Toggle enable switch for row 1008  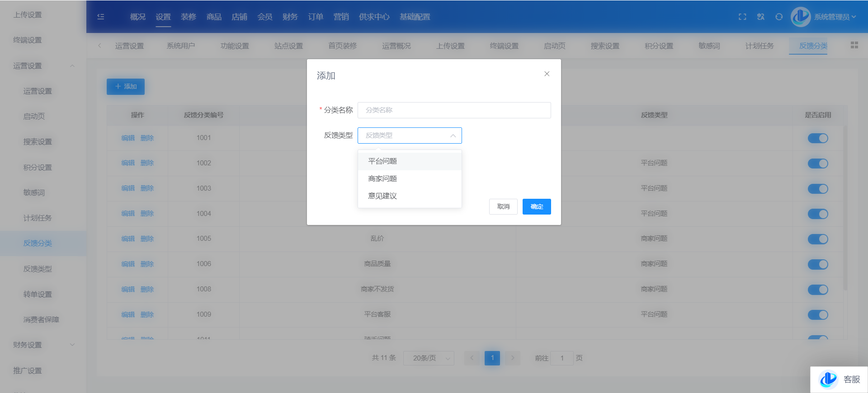(817, 290)
